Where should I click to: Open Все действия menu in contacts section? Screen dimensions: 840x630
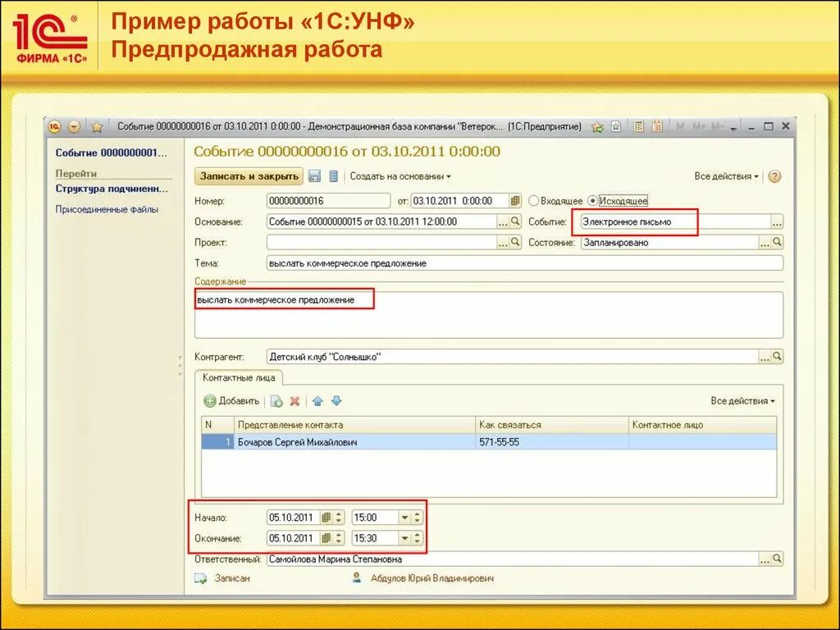(743, 400)
